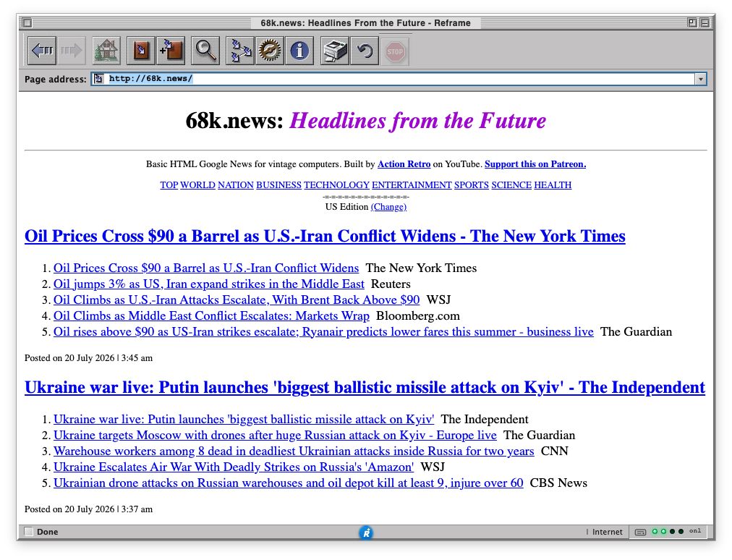
Task: Open the ENTERTAINMENT news section
Action: pyautogui.click(x=412, y=185)
